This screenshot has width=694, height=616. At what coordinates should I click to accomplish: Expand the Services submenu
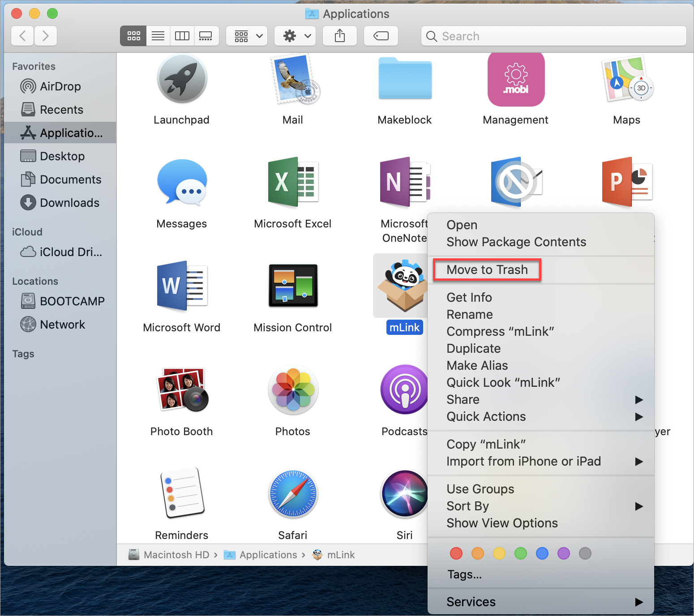(x=541, y=602)
